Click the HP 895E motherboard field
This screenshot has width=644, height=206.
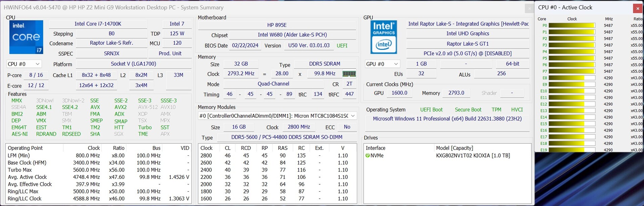click(x=277, y=25)
